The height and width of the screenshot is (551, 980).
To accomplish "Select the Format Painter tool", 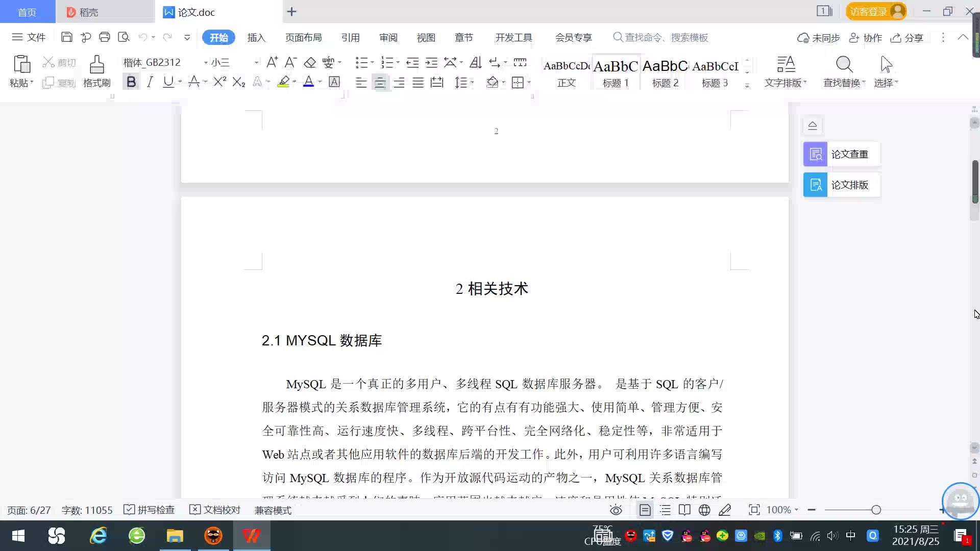I will (97, 71).
